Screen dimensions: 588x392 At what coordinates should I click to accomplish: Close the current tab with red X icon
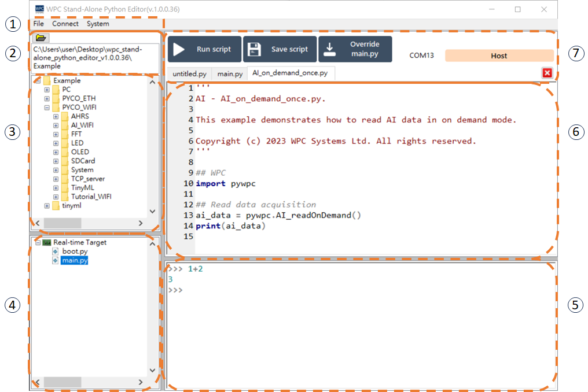click(547, 73)
